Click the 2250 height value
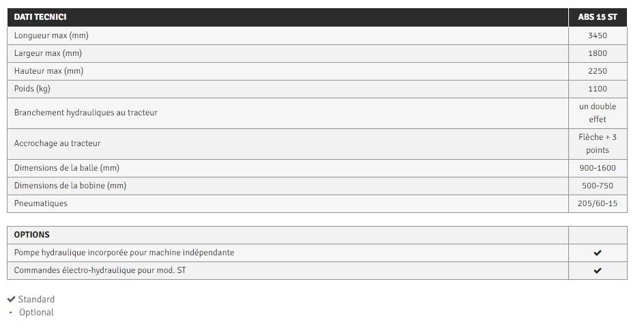 click(x=597, y=71)
